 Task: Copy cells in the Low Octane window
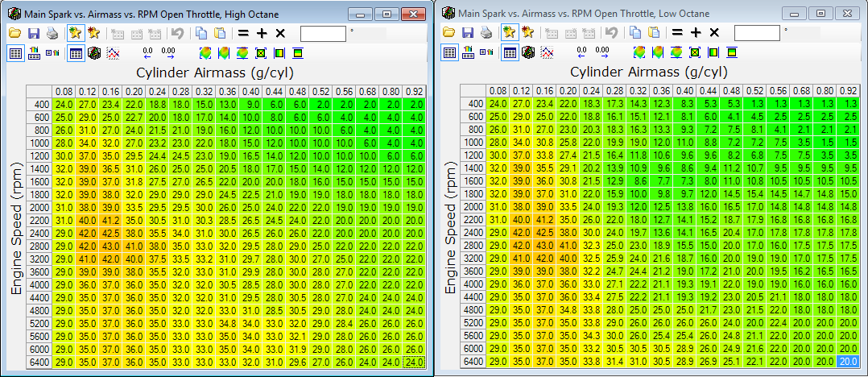point(635,33)
